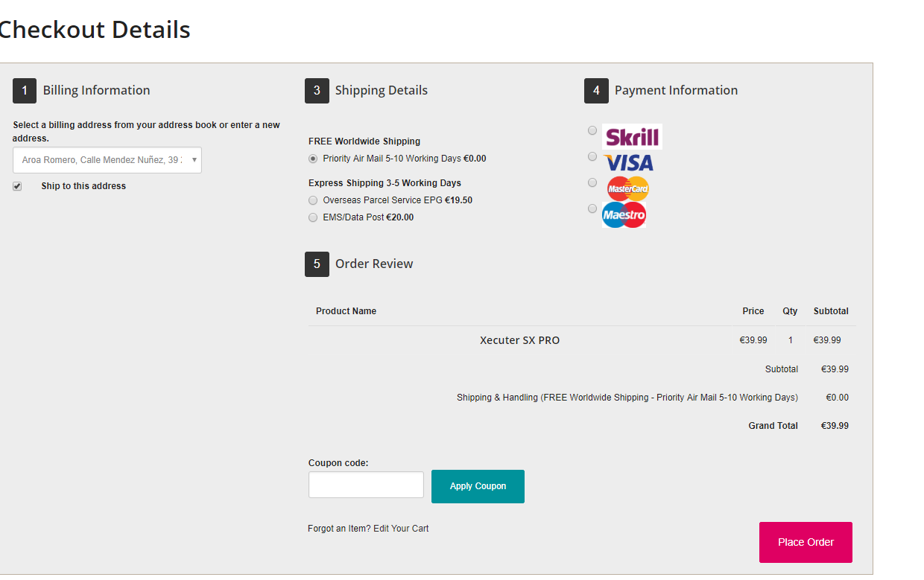Screen dimensions: 924x580
Task: Click the VISA payment logo
Action: [x=628, y=162]
